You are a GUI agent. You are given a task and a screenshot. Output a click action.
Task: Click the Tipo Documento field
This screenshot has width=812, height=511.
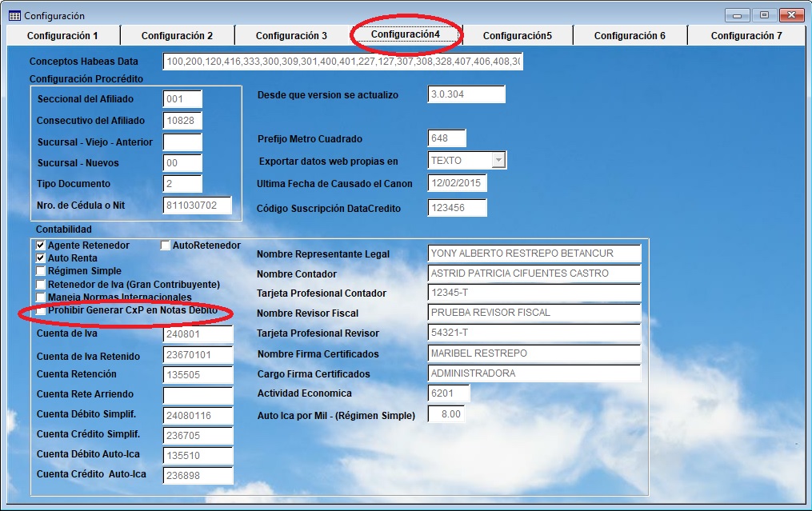(182, 184)
